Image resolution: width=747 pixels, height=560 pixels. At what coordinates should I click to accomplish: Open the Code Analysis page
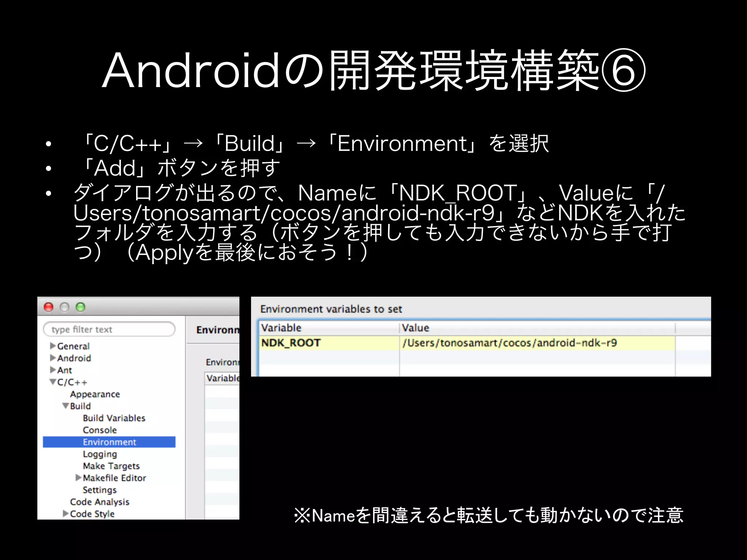(x=100, y=502)
